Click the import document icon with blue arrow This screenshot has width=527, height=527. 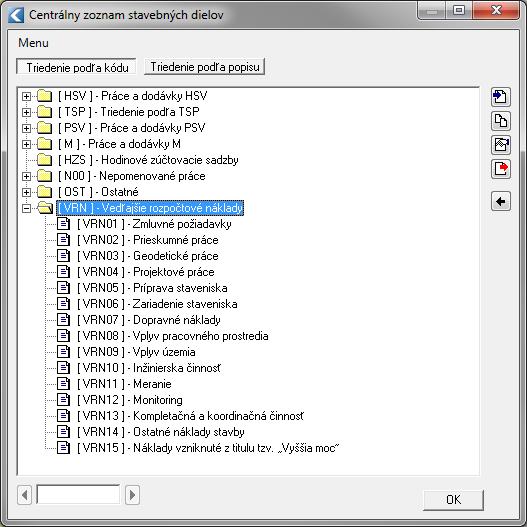[x=500, y=97]
